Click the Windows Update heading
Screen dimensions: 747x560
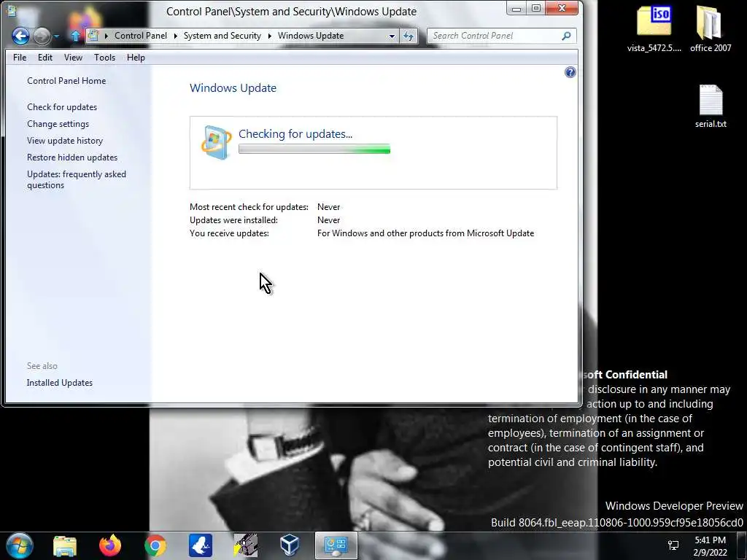click(x=233, y=88)
